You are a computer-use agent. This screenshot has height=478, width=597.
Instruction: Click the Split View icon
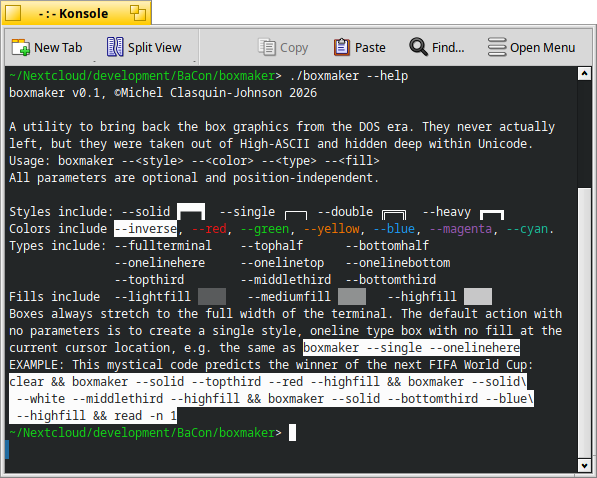(x=115, y=47)
